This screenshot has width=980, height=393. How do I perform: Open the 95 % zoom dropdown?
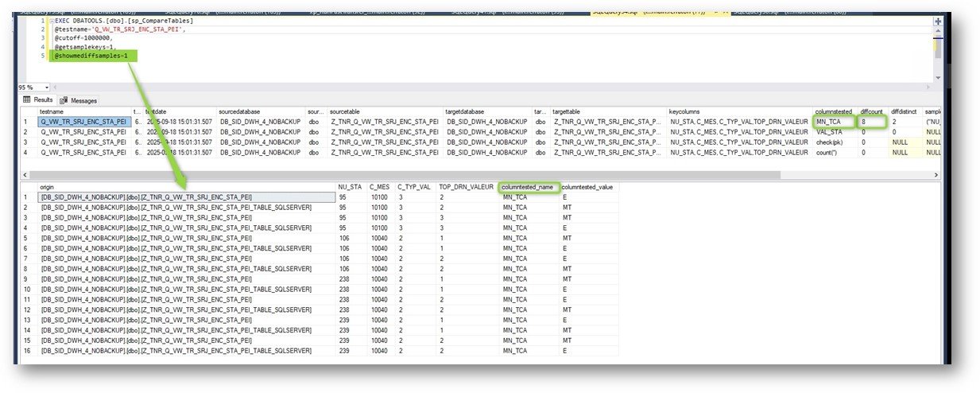[x=48, y=88]
